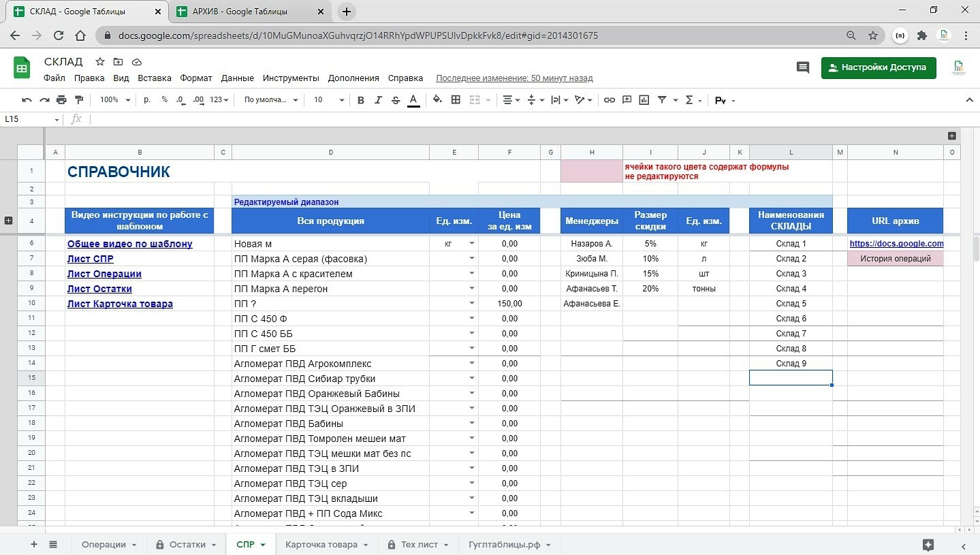The width and height of the screenshot is (980, 555).
Task: Activate the paint format roller tool
Action: click(x=78, y=100)
